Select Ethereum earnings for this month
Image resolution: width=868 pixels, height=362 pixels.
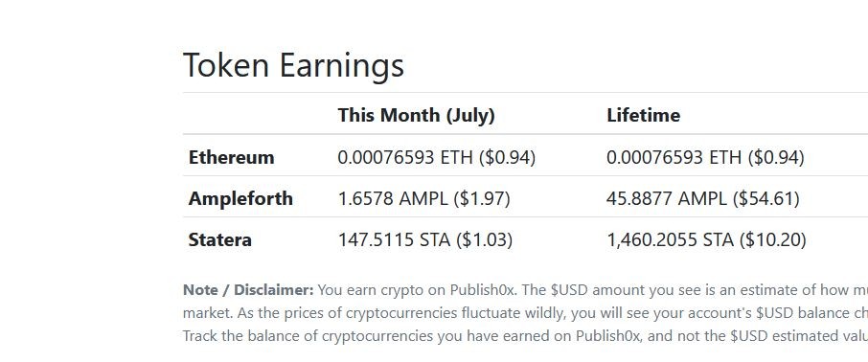point(437,157)
